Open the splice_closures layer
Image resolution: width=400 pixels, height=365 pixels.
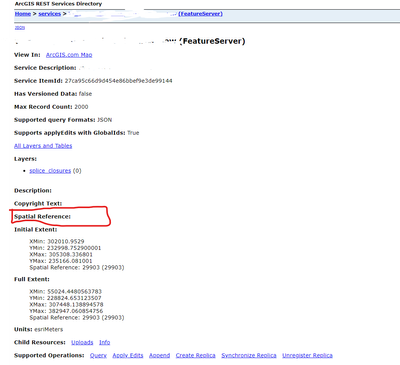50,171
